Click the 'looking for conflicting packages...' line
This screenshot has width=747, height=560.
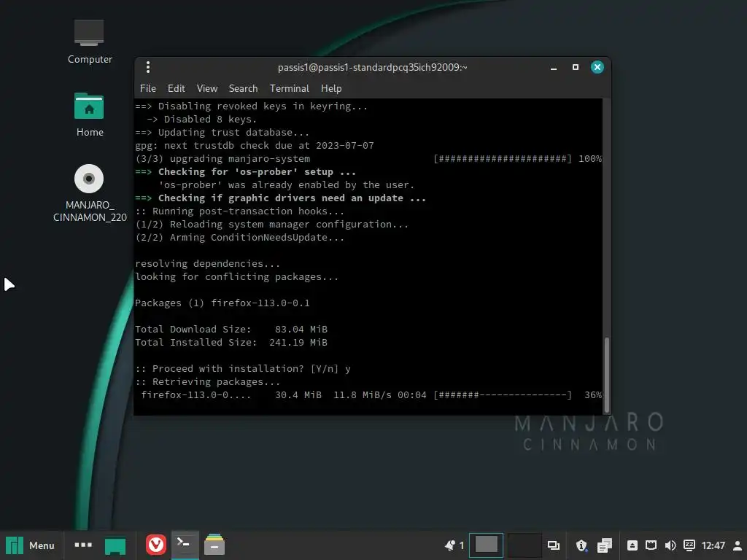click(x=237, y=276)
